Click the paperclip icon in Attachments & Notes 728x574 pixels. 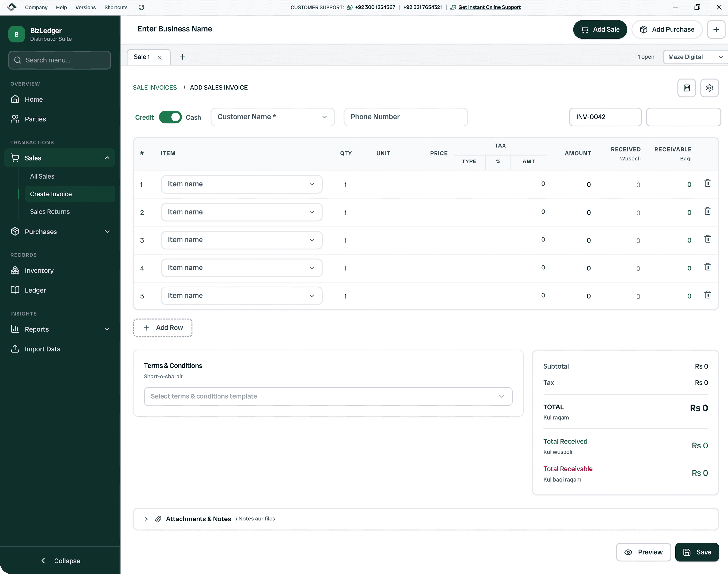pyautogui.click(x=158, y=519)
